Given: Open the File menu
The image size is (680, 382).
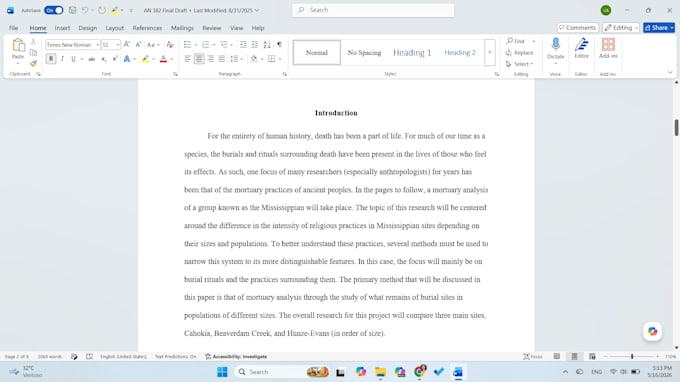Looking at the screenshot, I should point(13,28).
